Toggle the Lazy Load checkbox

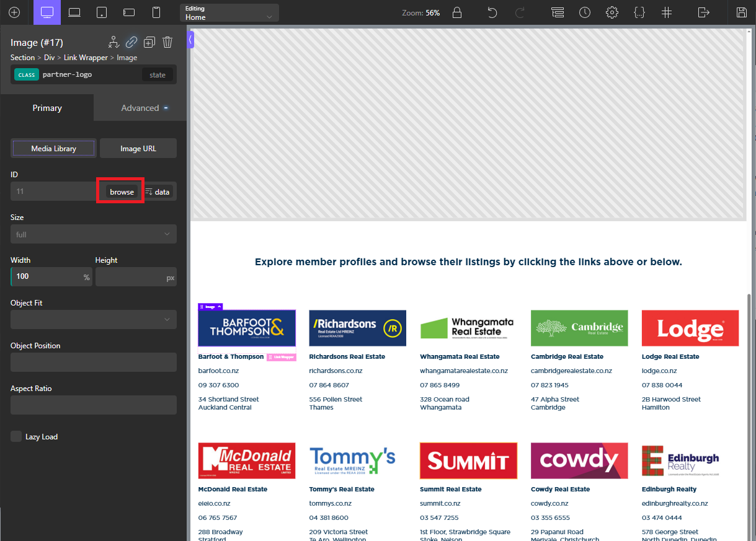pos(16,436)
